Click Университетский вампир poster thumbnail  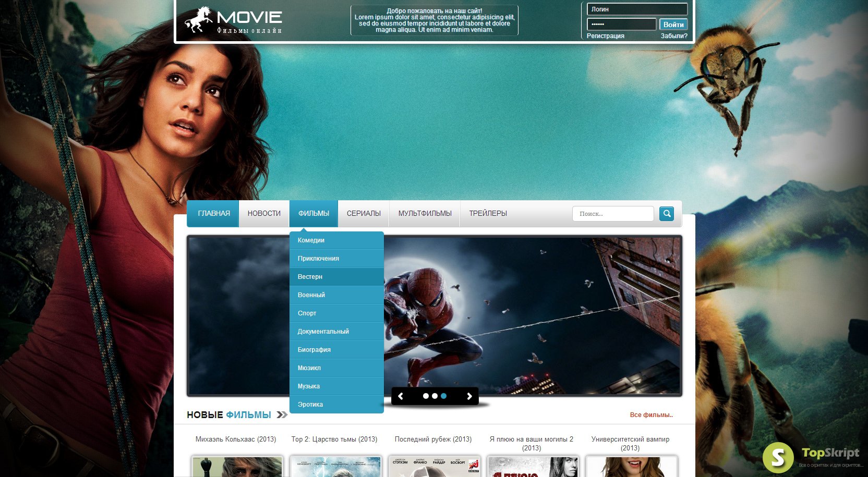tap(632, 467)
